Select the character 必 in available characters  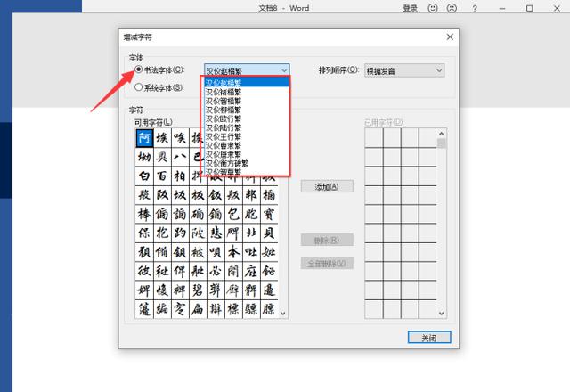click(x=216, y=271)
